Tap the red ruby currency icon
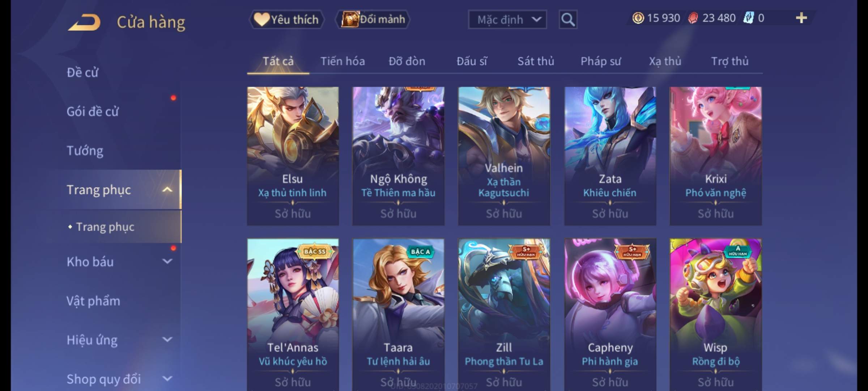 click(x=693, y=18)
